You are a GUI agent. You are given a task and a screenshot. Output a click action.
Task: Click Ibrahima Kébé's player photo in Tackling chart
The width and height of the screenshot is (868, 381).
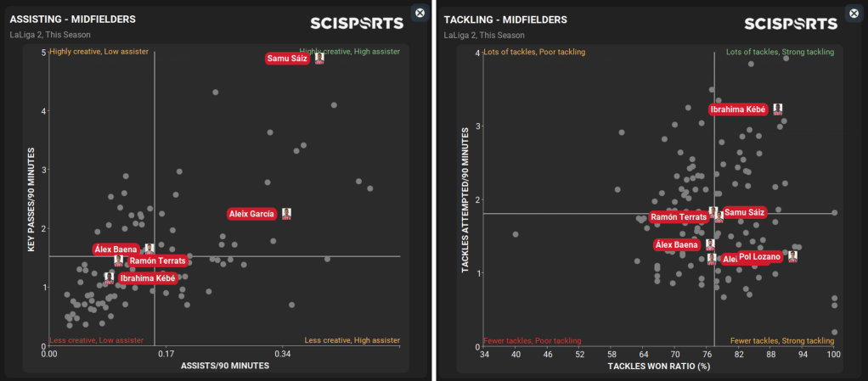[x=777, y=109]
